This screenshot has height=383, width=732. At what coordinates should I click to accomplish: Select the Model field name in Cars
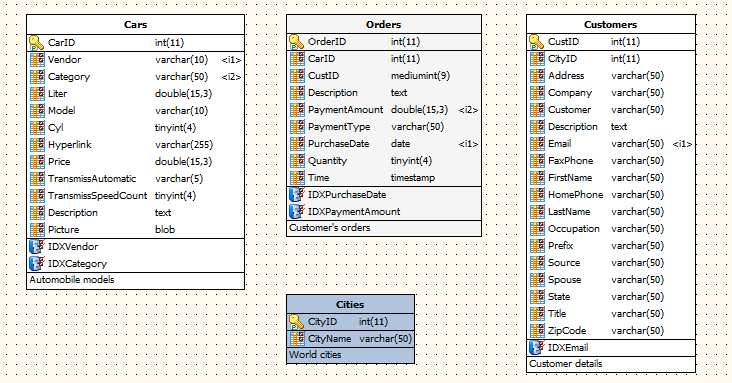(x=62, y=111)
